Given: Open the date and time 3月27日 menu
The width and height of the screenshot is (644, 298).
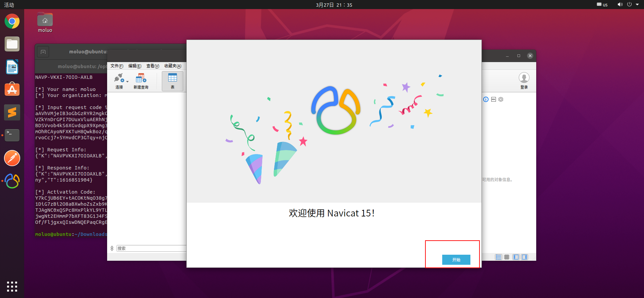Looking at the screenshot, I should click(x=334, y=5).
